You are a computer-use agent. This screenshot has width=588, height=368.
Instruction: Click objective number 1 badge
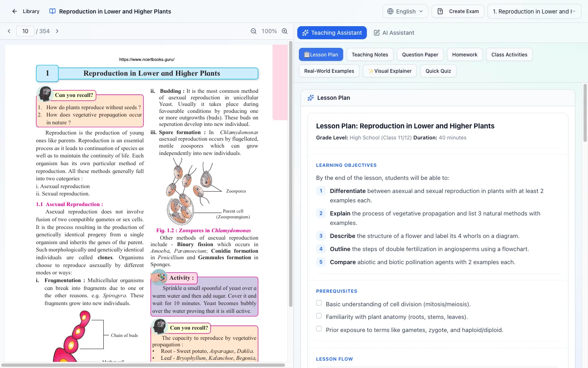[321, 191]
